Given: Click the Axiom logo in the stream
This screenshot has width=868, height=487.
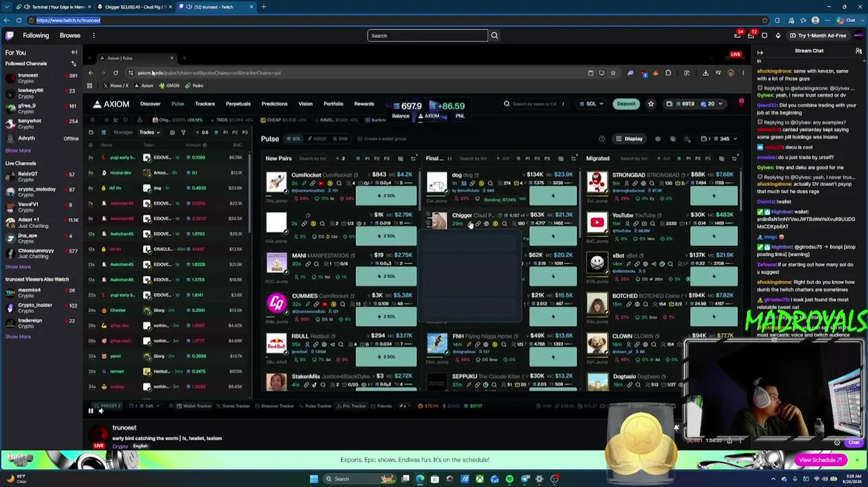Looking at the screenshot, I should pyautogui.click(x=112, y=104).
